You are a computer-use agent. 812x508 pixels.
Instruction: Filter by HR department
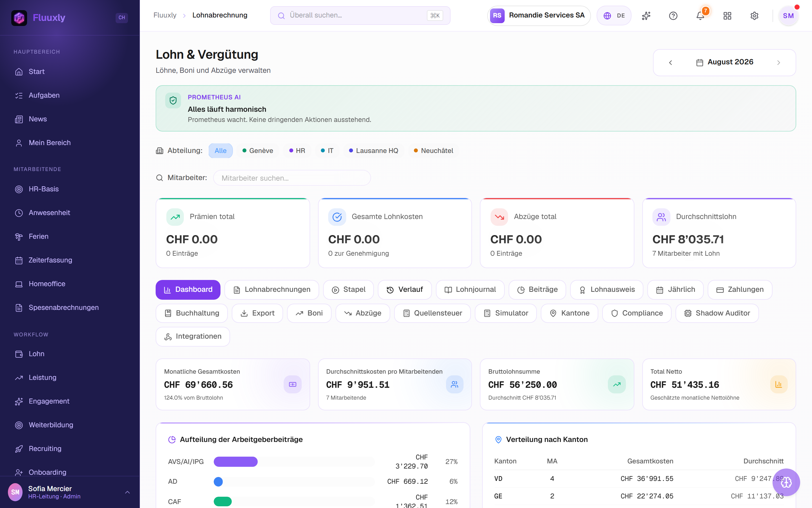tap(297, 150)
